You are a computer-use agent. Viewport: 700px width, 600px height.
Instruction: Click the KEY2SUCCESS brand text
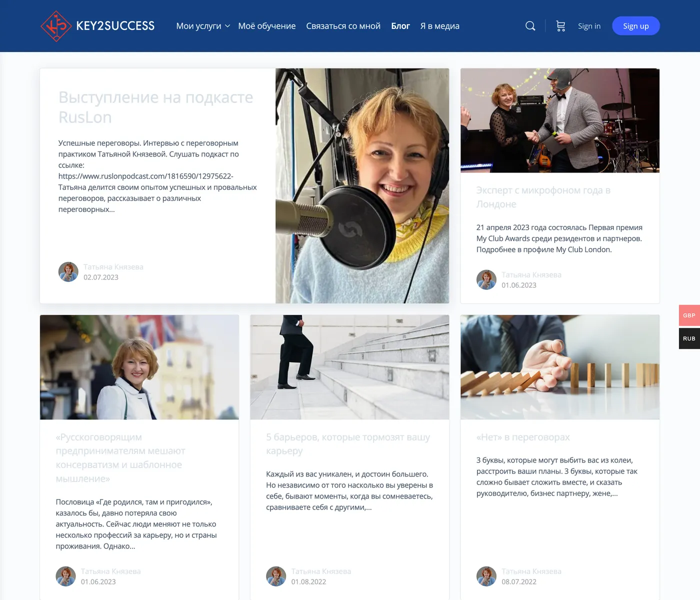click(x=115, y=26)
